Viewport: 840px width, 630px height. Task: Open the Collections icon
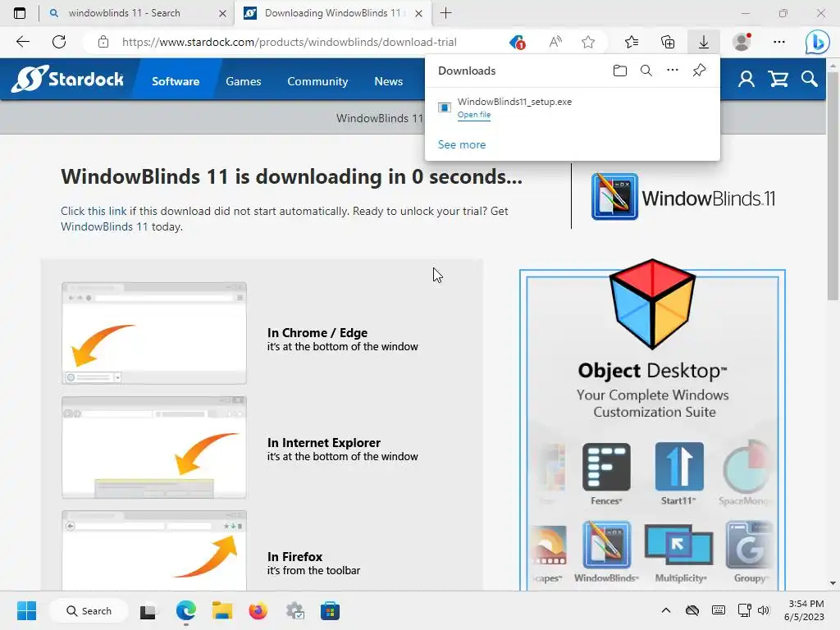click(x=668, y=42)
